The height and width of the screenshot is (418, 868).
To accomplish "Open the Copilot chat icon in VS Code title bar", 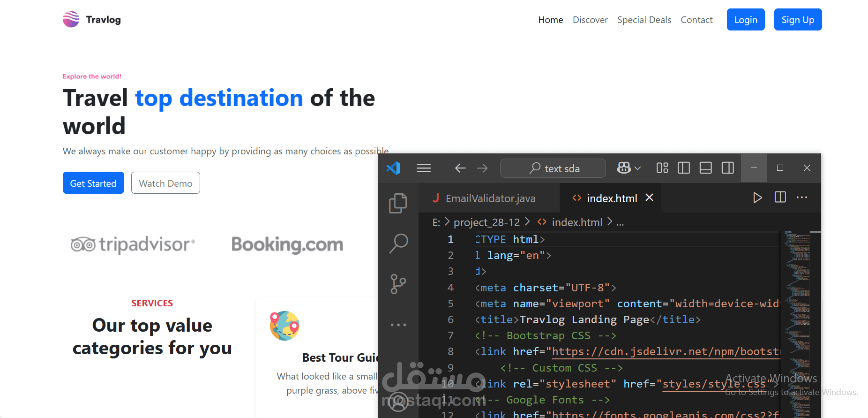I will click(x=624, y=168).
